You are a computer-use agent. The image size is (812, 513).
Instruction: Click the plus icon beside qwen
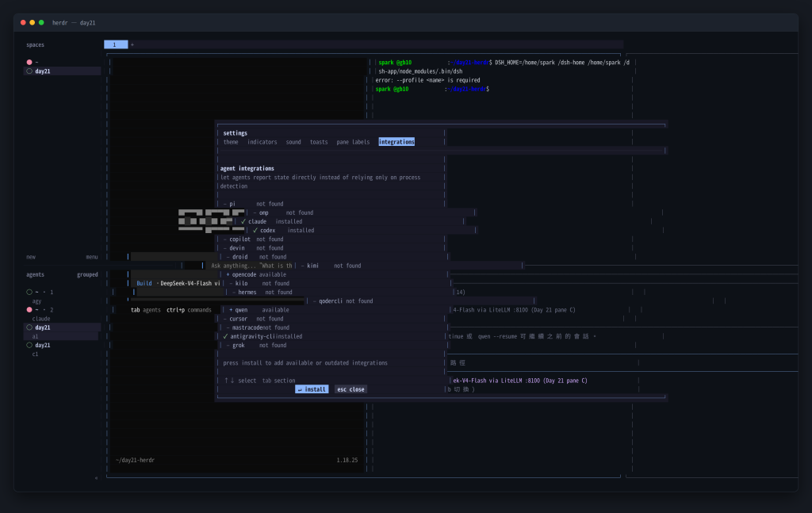point(231,310)
